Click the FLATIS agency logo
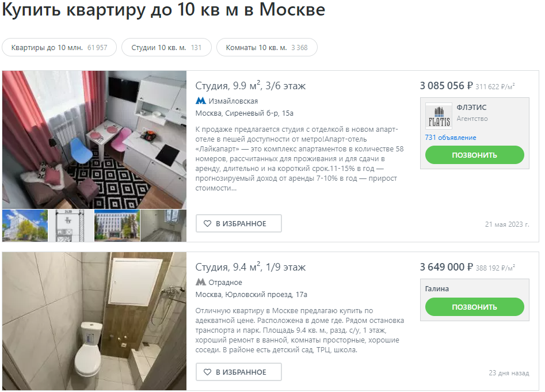This screenshot has height=392, width=545. coord(439,116)
